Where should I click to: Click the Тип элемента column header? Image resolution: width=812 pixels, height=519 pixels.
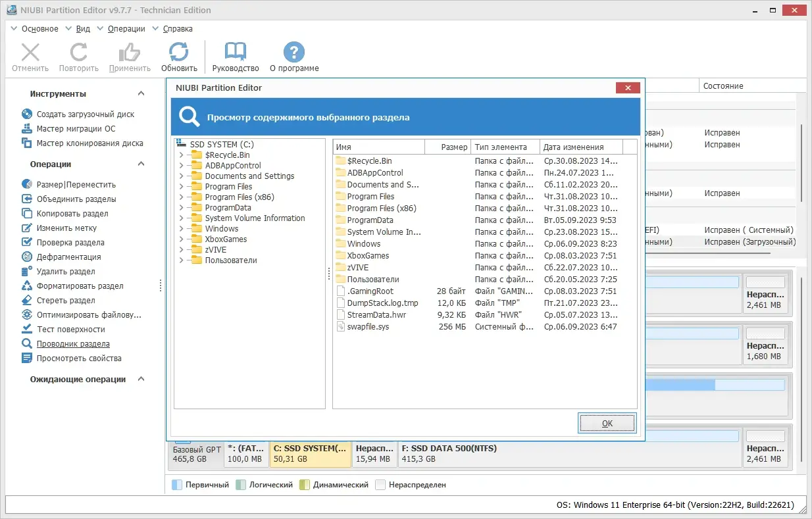point(505,147)
